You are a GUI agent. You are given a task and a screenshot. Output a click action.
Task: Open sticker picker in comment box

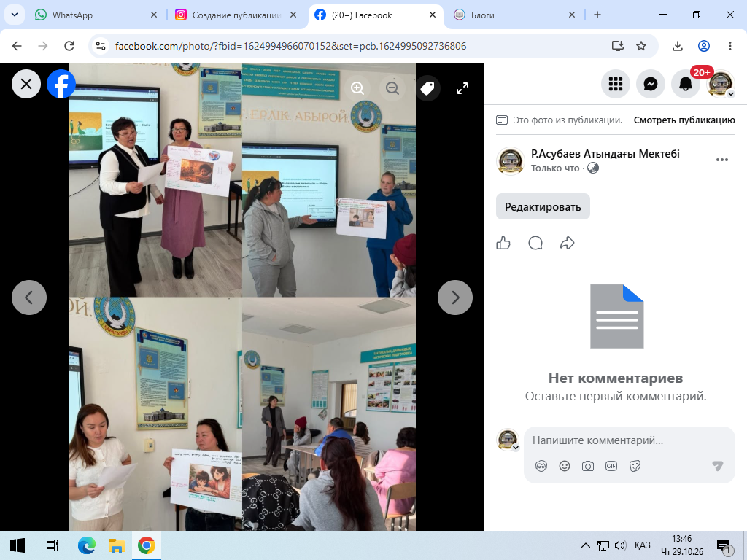635,466
